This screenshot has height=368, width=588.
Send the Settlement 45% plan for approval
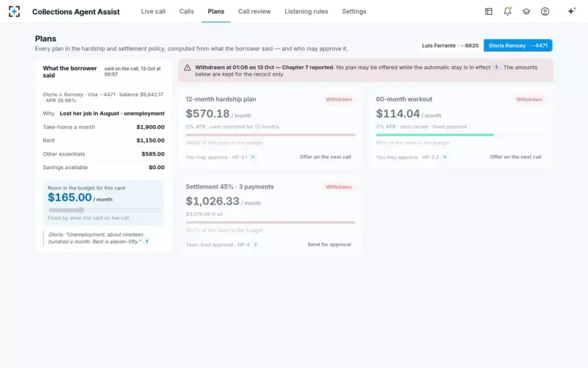pyautogui.click(x=329, y=244)
